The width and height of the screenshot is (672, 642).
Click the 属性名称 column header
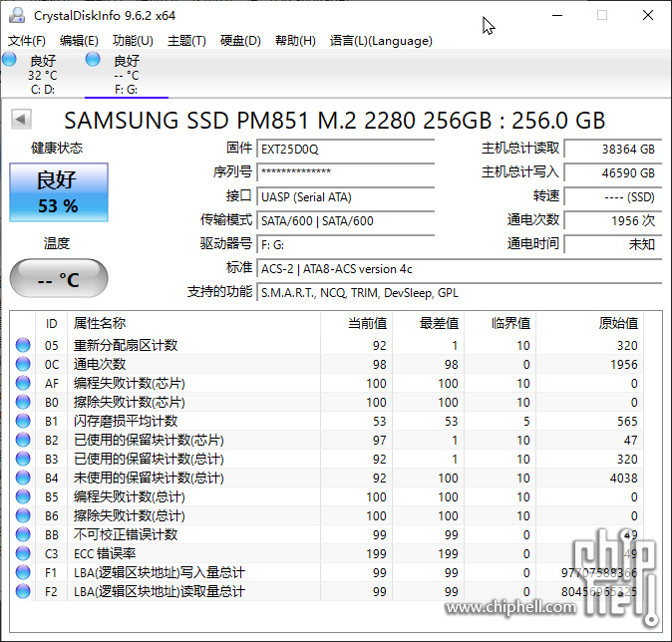193,323
